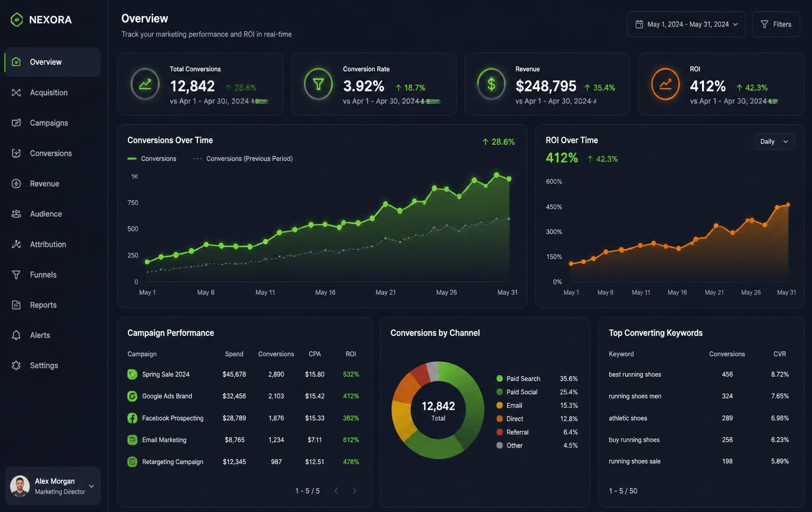Click the 3.92% conversion rate value
The height and width of the screenshot is (512, 812).
click(x=363, y=86)
